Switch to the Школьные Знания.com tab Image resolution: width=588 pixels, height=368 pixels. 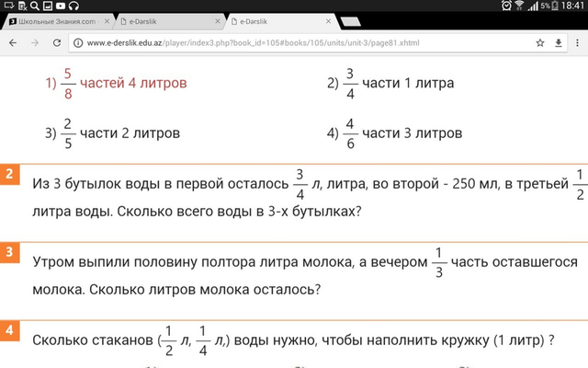56,21
